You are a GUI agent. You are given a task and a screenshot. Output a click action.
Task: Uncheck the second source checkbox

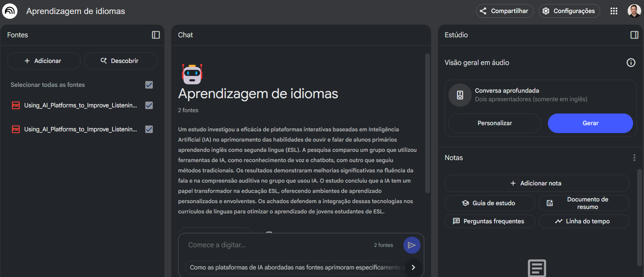pyautogui.click(x=149, y=129)
